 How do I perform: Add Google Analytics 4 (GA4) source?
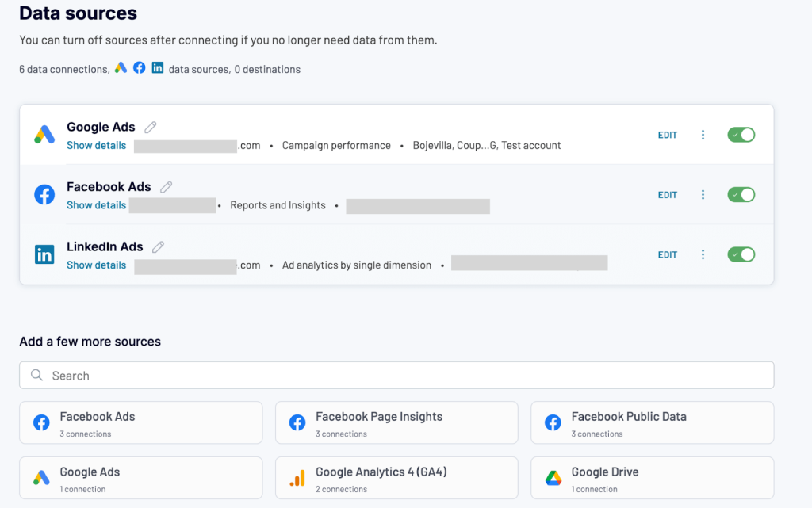click(396, 477)
